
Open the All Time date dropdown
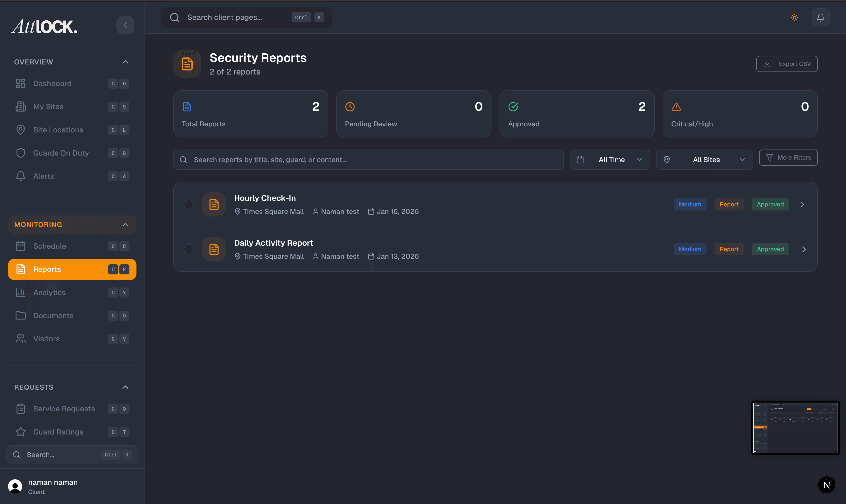tap(610, 160)
